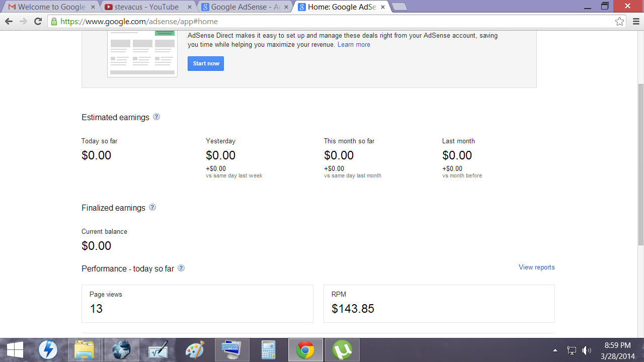Click the YouTube tab favicon
Image resolution: width=644 pixels, height=362 pixels.
click(x=109, y=7)
